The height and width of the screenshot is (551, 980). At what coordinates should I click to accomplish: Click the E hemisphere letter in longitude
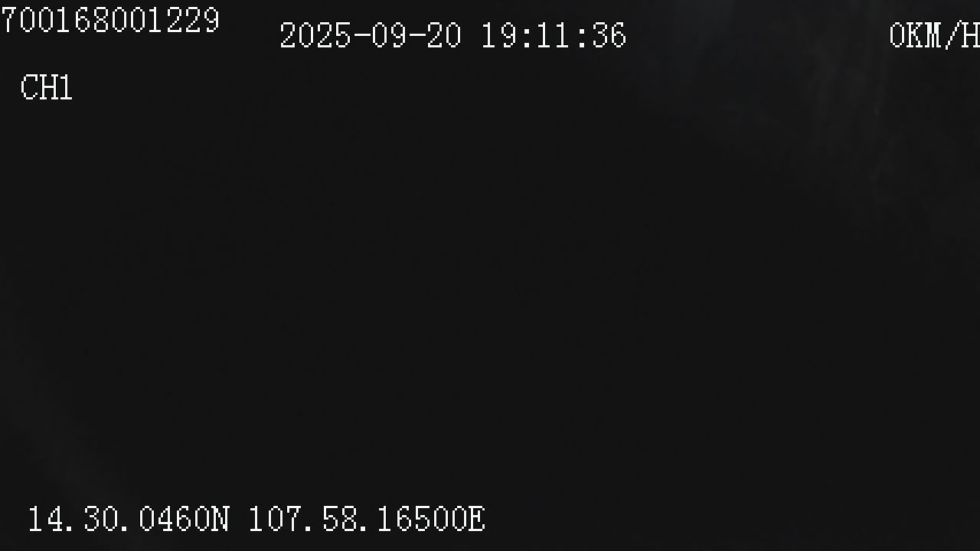476,519
